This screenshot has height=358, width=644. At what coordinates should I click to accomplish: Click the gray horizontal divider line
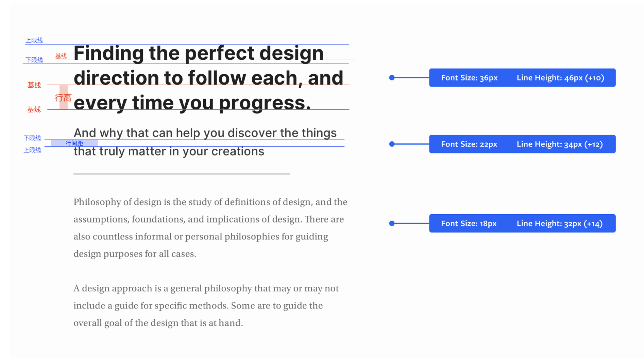tap(181, 174)
